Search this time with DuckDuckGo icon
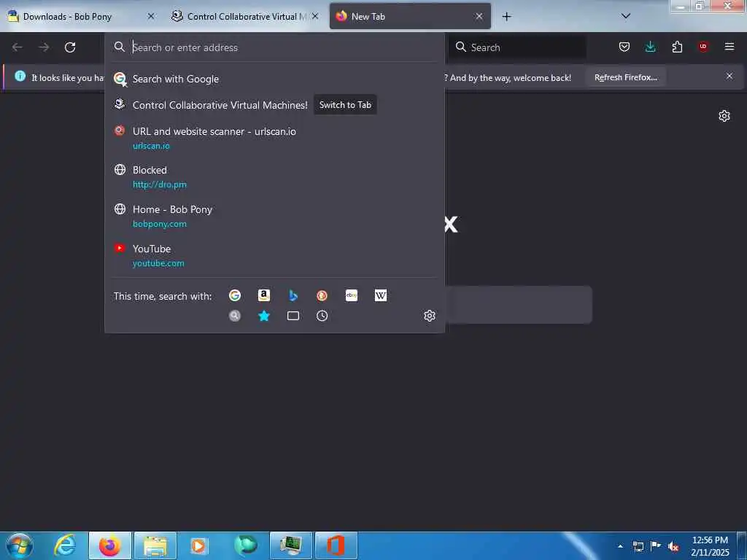747x560 pixels. pos(322,295)
